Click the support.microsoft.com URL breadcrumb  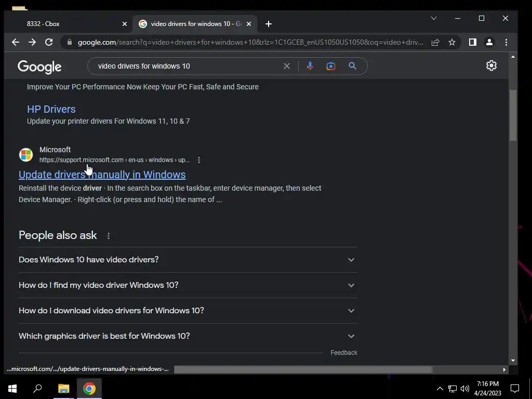(x=114, y=160)
